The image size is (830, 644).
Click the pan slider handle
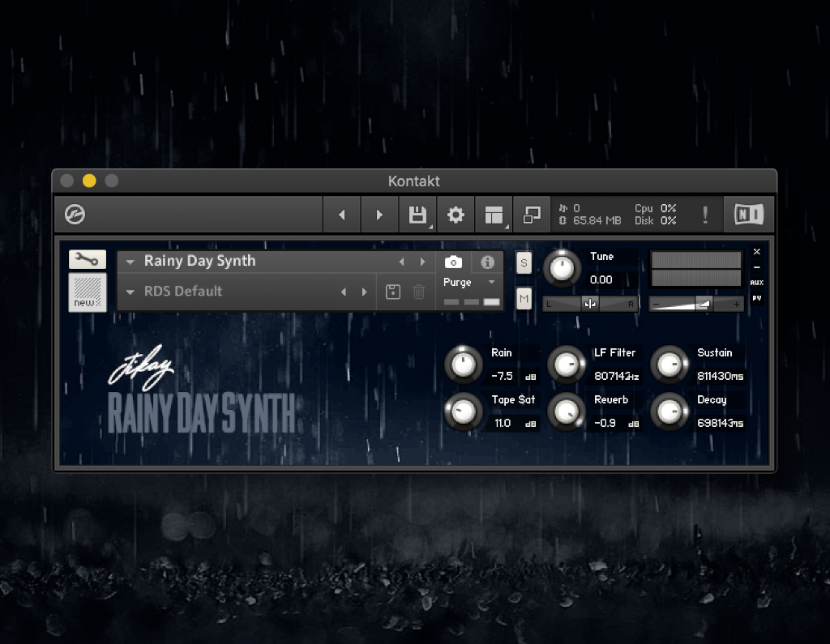click(590, 304)
